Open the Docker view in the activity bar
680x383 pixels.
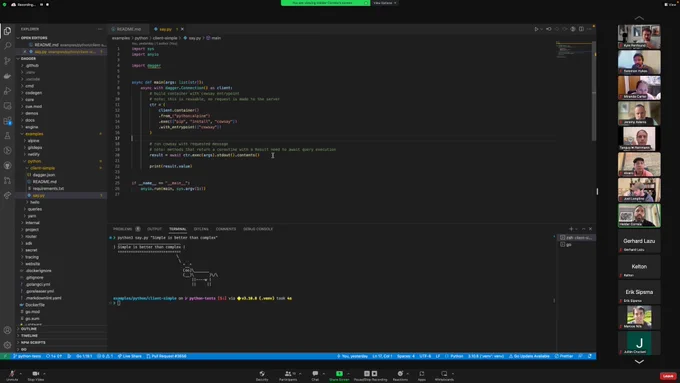7,76
